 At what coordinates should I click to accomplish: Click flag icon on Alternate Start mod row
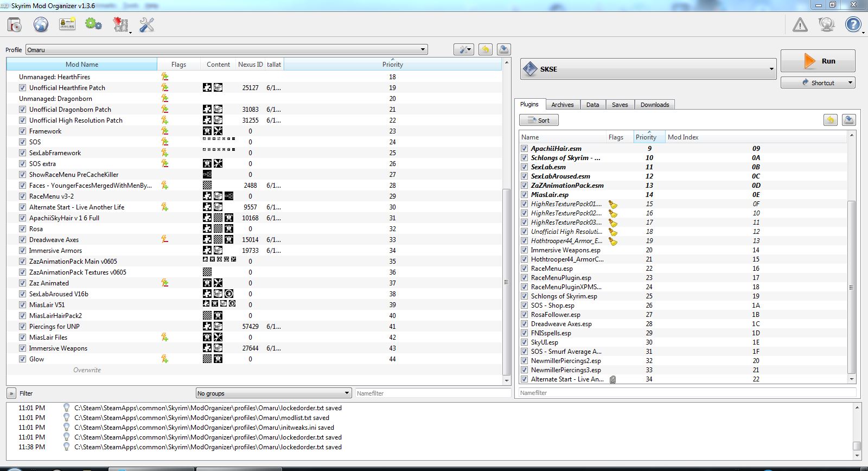(x=164, y=207)
